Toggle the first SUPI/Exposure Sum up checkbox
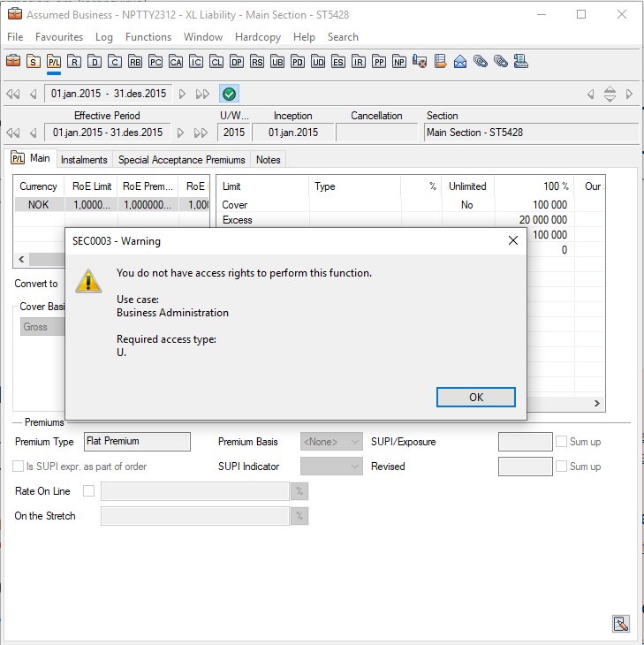644x645 pixels. (x=561, y=442)
